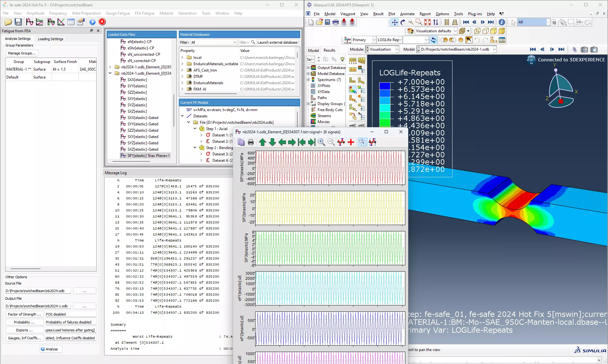Open the FEA Fatigue menu
Viewport: 608px width, 364px height.
(x=144, y=13)
